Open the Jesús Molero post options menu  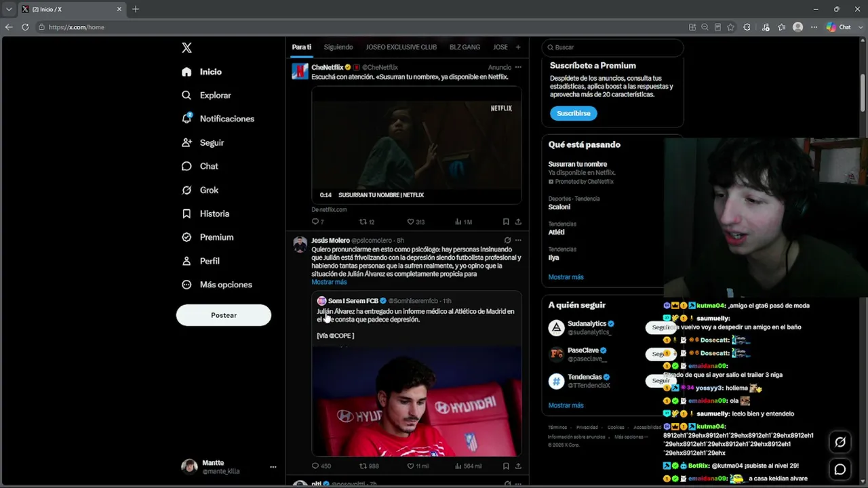[518, 240]
